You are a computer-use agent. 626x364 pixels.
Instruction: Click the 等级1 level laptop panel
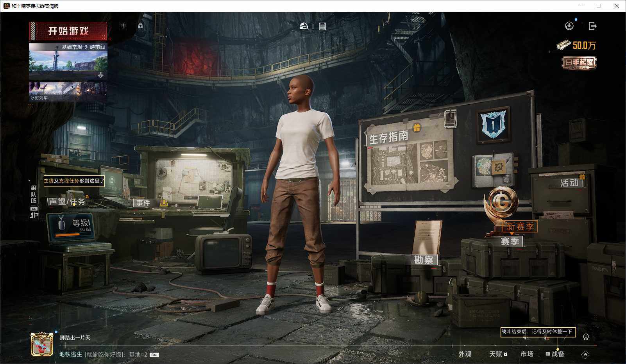coord(71,227)
